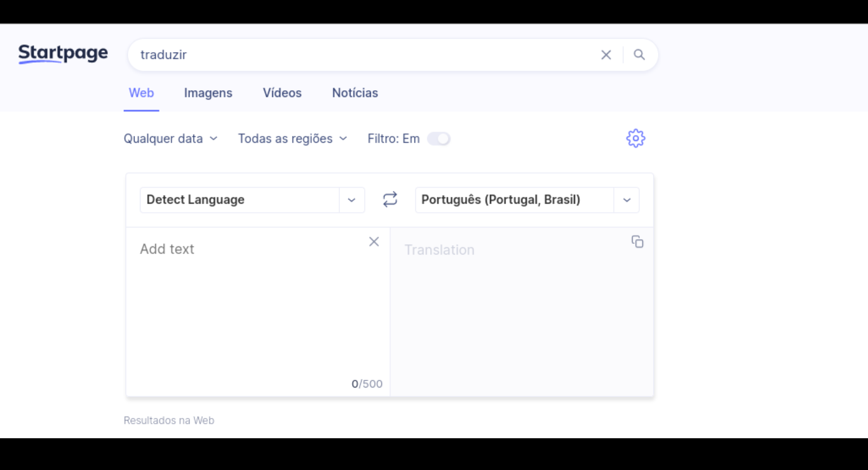Viewport: 868px width, 470px height.
Task: Switch to the Notícias tab
Action: pyautogui.click(x=355, y=93)
